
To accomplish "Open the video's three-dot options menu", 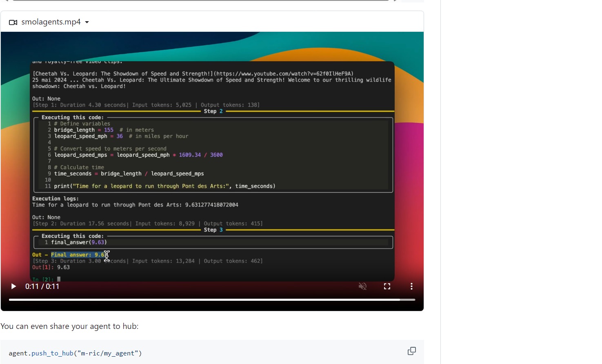I will click(411, 286).
